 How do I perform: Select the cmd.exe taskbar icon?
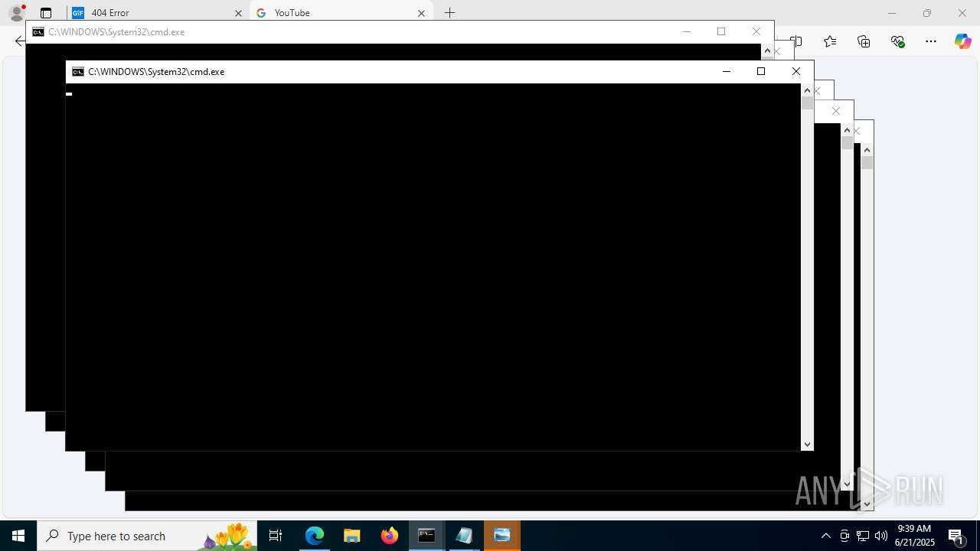click(427, 536)
